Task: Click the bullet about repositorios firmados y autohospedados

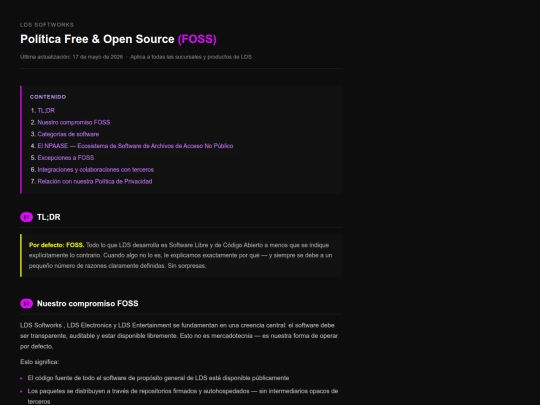Action: [183, 396]
